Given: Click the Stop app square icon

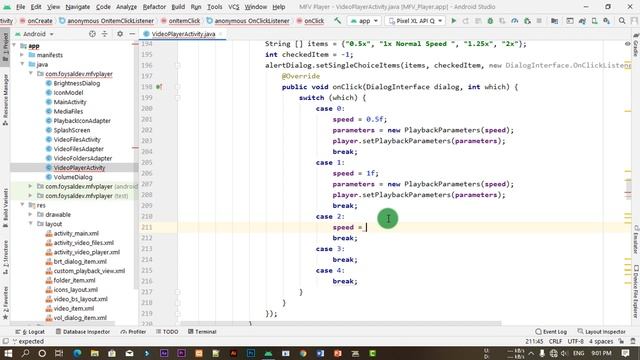Looking at the screenshot, I should click(539, 20).
